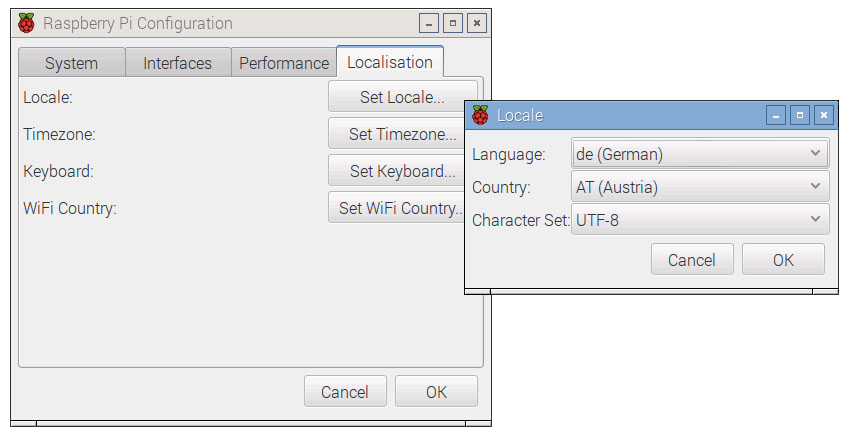Expand the Country dropdown showing AT (Austria)

click(x=699, y=187)
